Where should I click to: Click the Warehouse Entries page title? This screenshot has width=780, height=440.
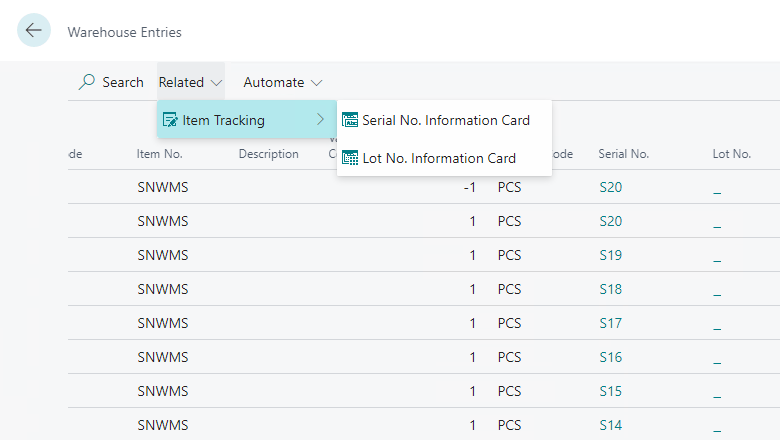(124, 32)
